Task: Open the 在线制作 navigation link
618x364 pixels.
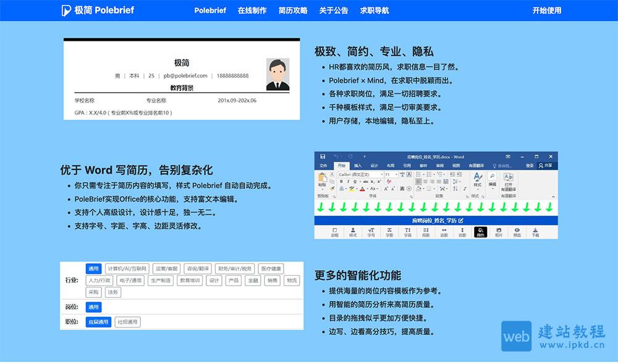Action: 252,10
